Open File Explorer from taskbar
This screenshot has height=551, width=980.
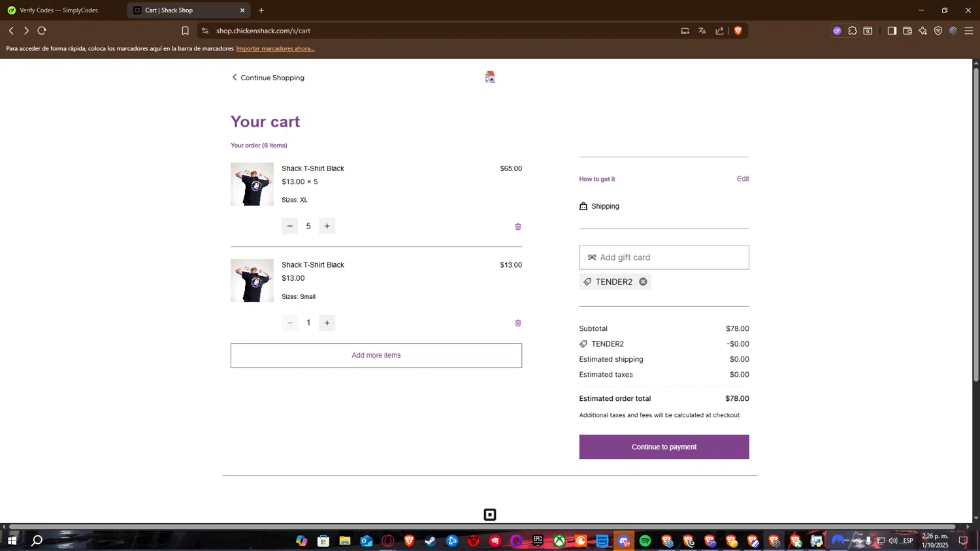pyautogui.click(x=344, y=541)
